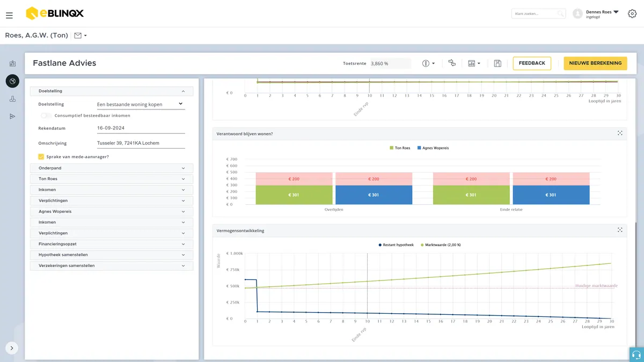Toggle Ton Roes series in chart legend
Viewport: 644px width, 362px height.
(x=400, y=148)
